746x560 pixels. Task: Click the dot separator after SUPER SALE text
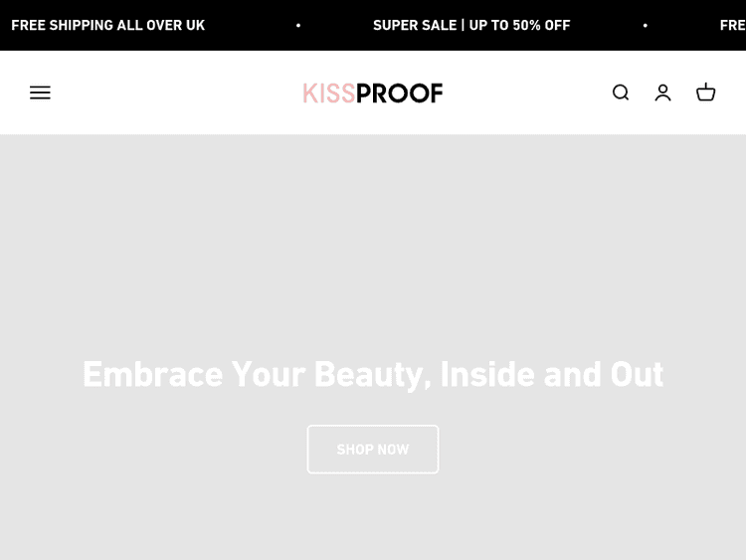(645, 26)
